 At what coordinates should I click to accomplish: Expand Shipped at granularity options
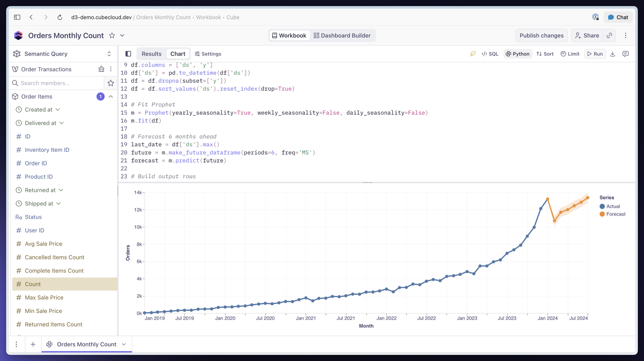(59, 204)
